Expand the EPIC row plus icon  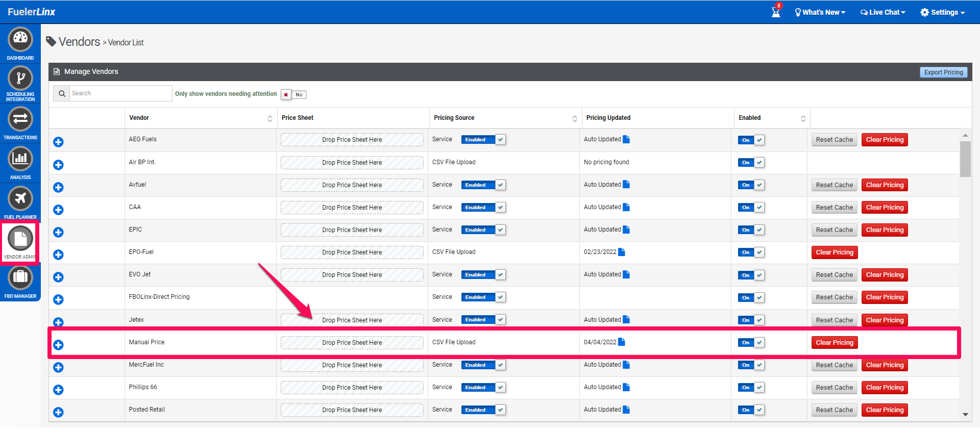(58, 232)
